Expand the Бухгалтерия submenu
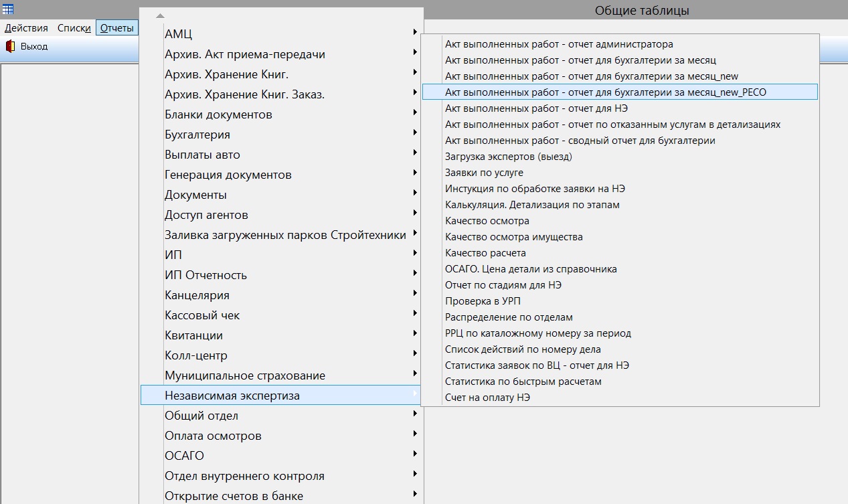Screen dimensions: 848x504 pos(282,135)
